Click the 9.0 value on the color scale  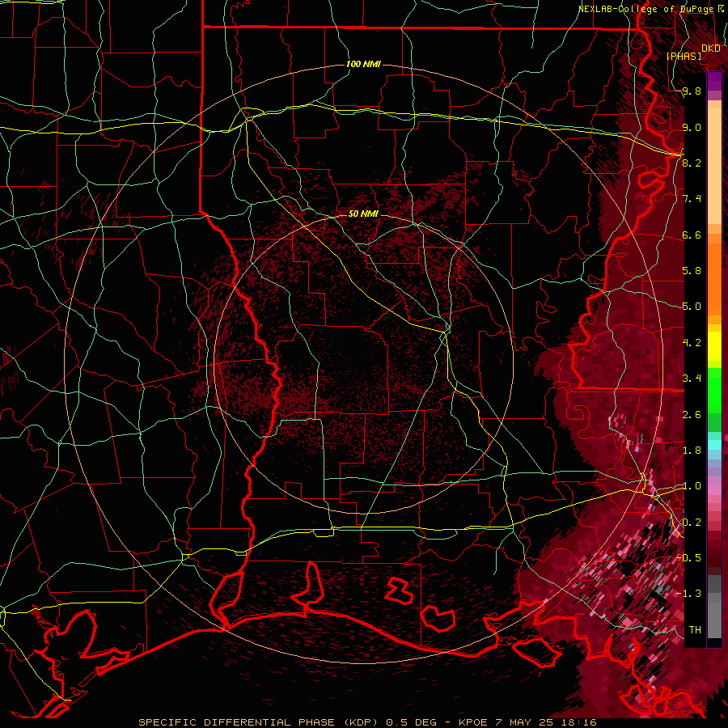tap(692, 127)
